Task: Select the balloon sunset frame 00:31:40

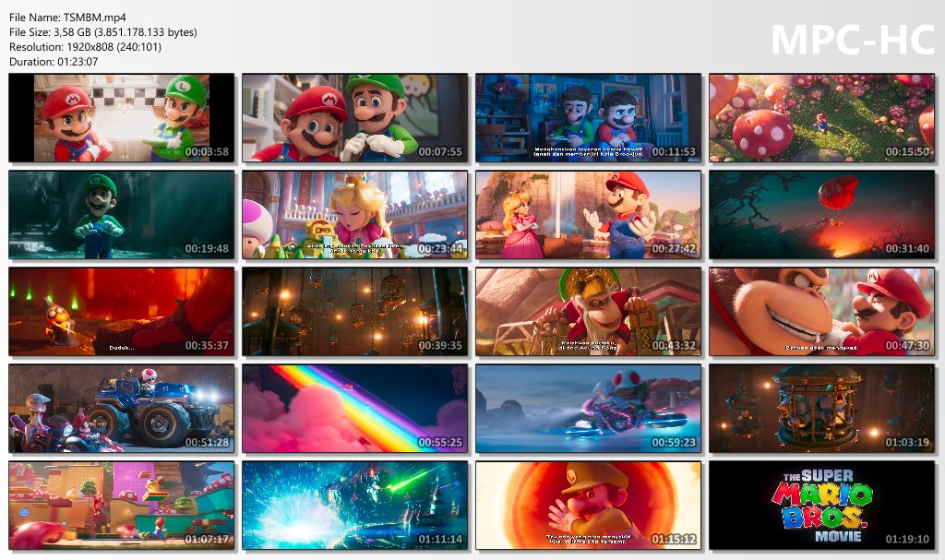Action: click(x=822, y=215)
